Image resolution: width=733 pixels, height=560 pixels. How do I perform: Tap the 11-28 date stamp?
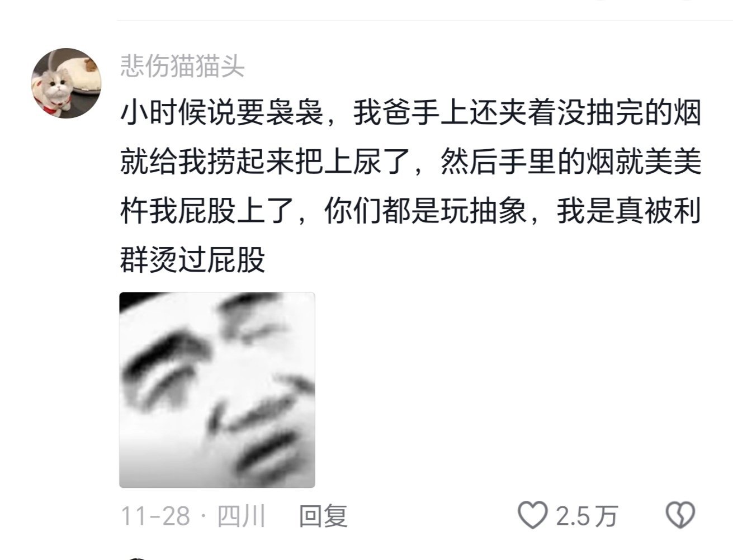pos(155,515)
